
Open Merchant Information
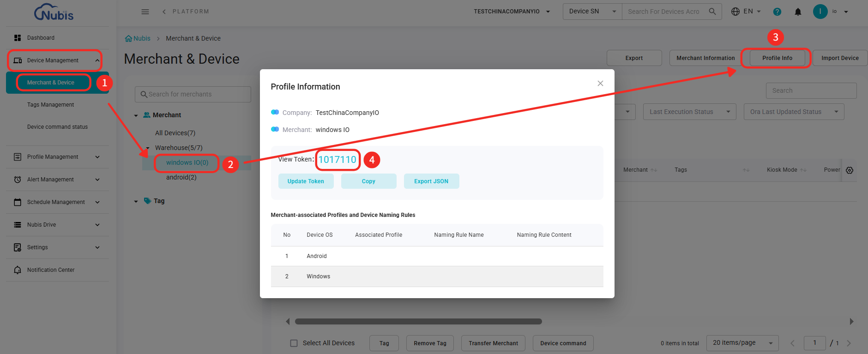[x=705, y=58]
